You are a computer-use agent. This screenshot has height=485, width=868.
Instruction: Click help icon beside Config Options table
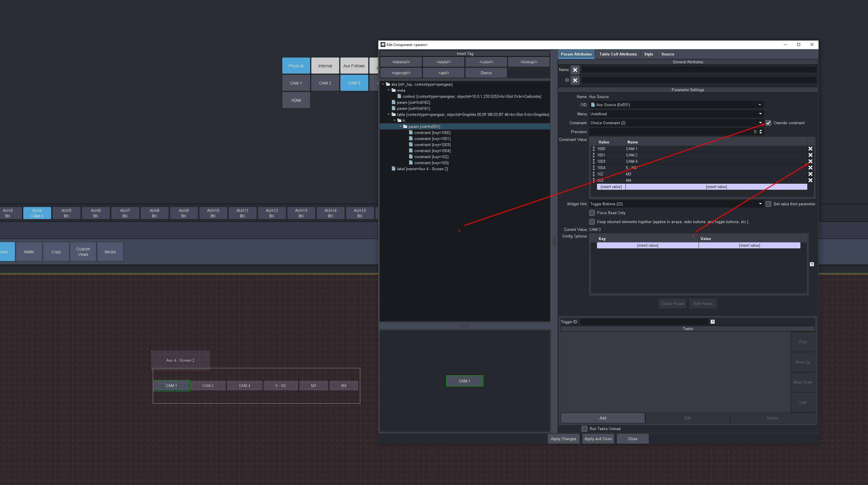(x=812, y=264)
